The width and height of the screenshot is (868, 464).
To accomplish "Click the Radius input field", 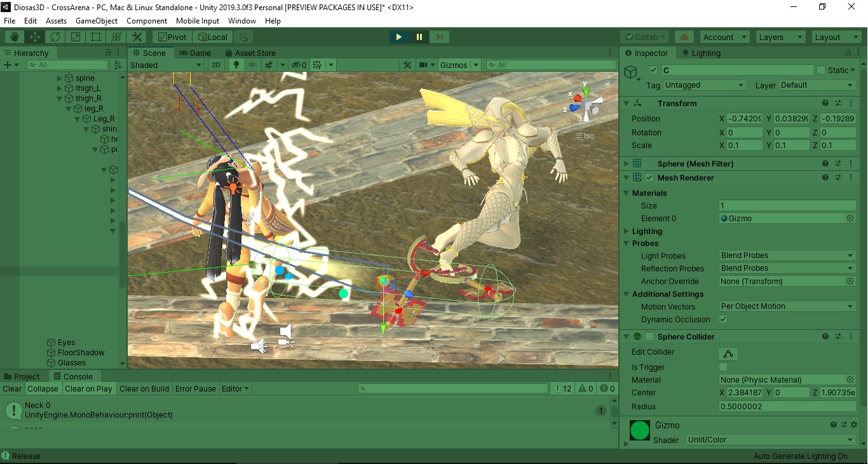I will 787,406.
